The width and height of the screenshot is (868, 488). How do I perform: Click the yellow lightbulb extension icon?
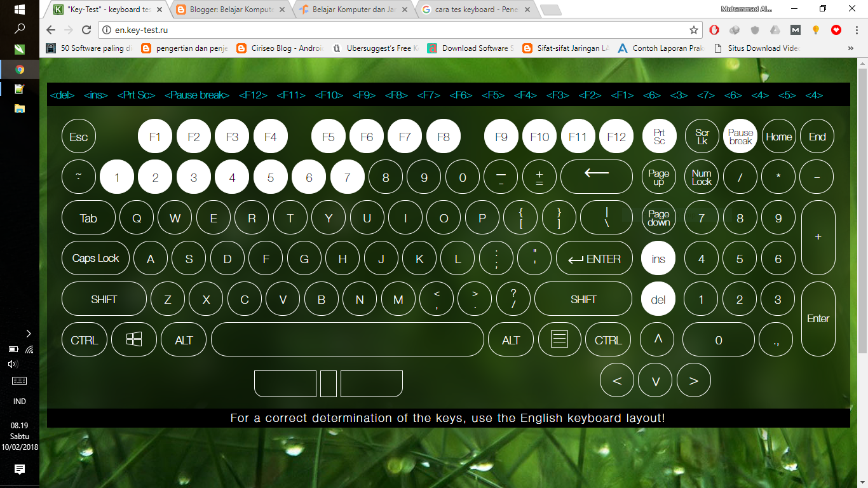pos(816,30)
